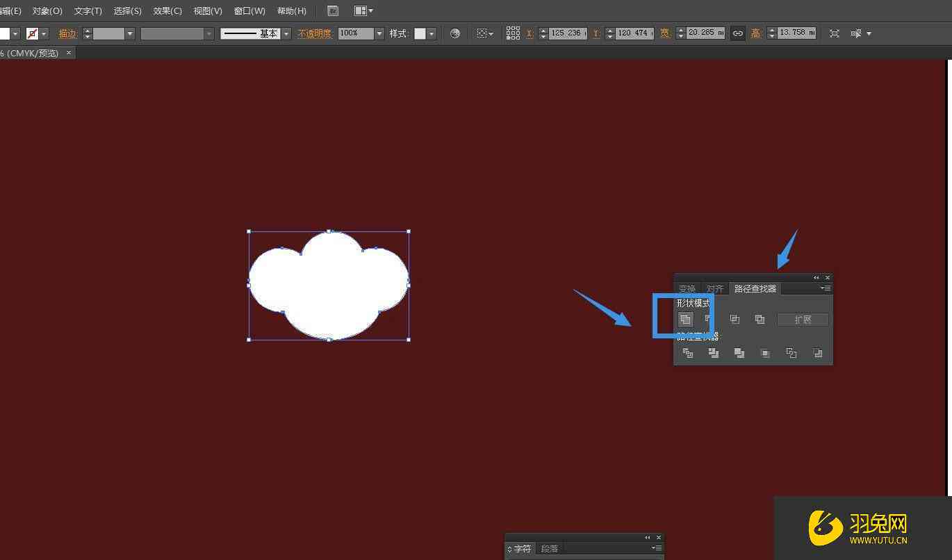Click the graphic style swatch beside 样式
This screenshot has width=952, height=560.
point(420,33)
